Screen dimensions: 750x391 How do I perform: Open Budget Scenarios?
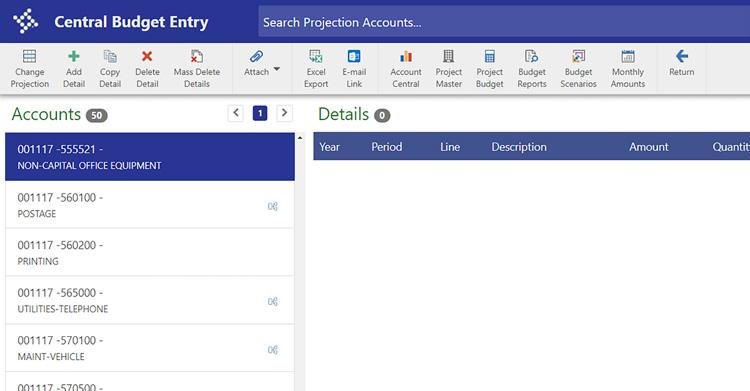578,69
